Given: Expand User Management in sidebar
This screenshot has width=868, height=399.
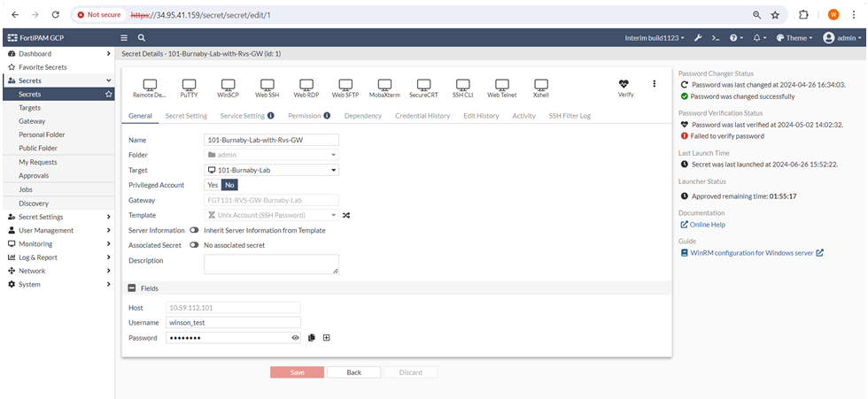Looking at the screenshot, I should coord(58,230).
